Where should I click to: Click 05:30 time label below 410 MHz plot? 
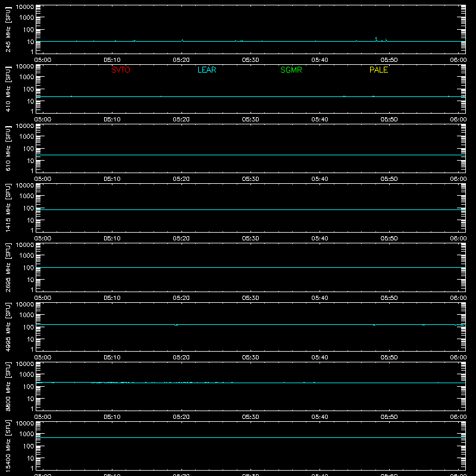(250, 120)
